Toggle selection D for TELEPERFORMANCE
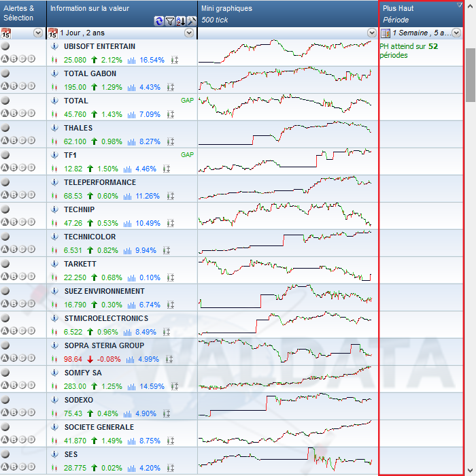Image resolution: width=476 pixels, height=476 pixels. (31, 194)
